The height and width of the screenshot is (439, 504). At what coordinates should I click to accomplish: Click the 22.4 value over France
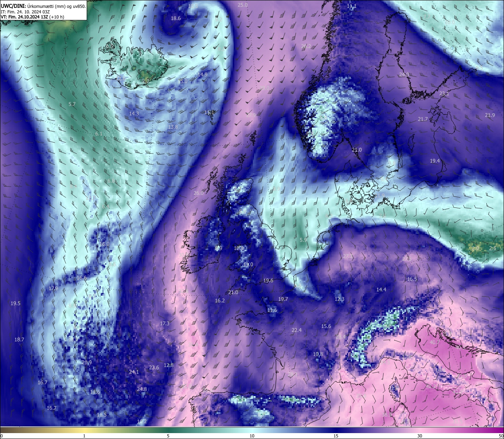pyautogui.click(x=296, y=330)
